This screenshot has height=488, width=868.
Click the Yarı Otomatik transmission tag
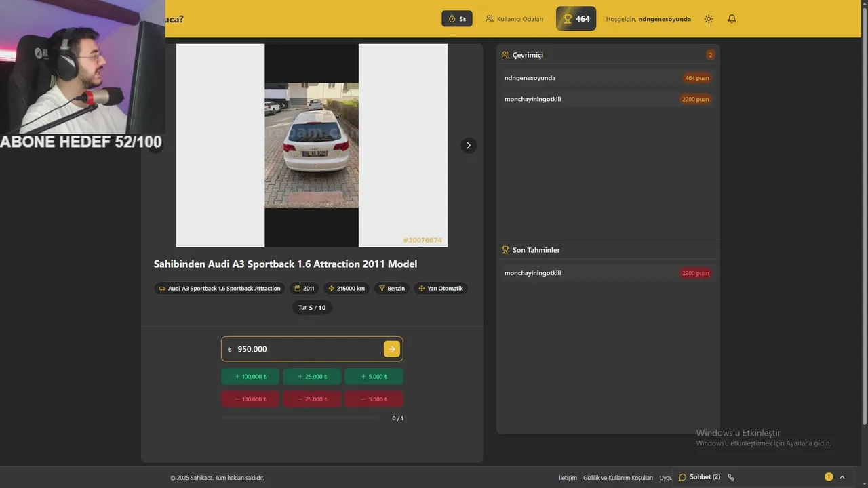(441, 289)
